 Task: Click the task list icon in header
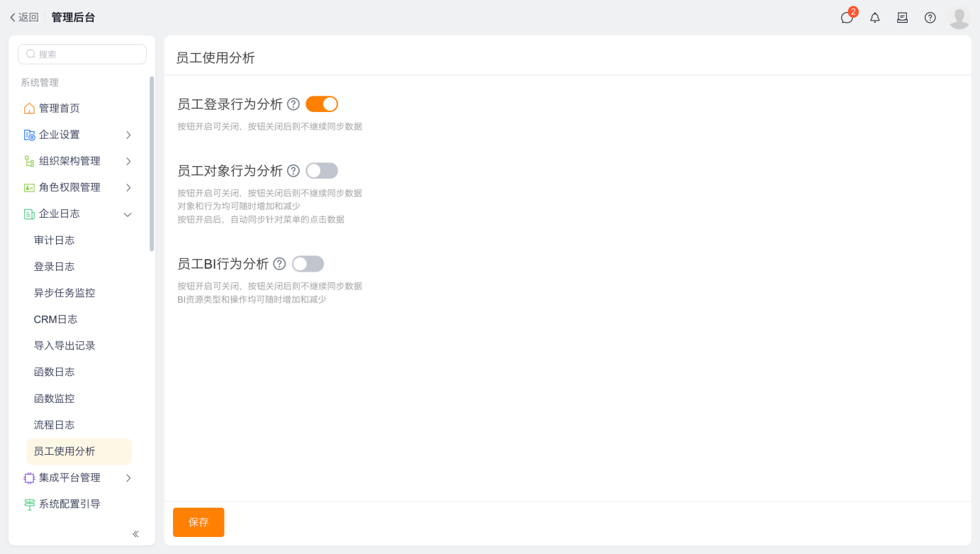click(903, 18)
